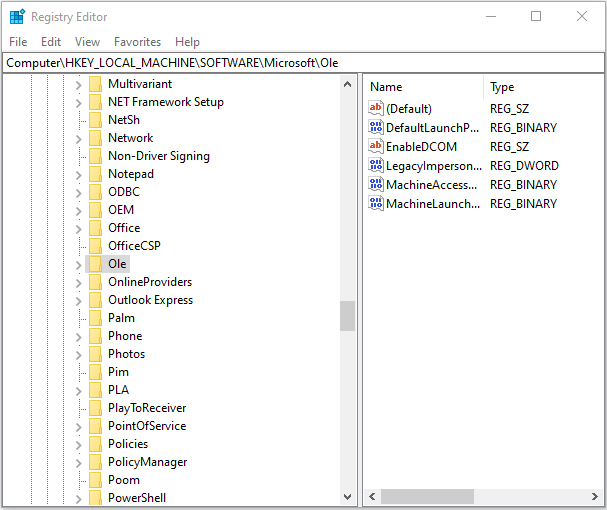Click the NetSh folder icon
Viewport: 607px width, 510px height.
tap(95, 120)
